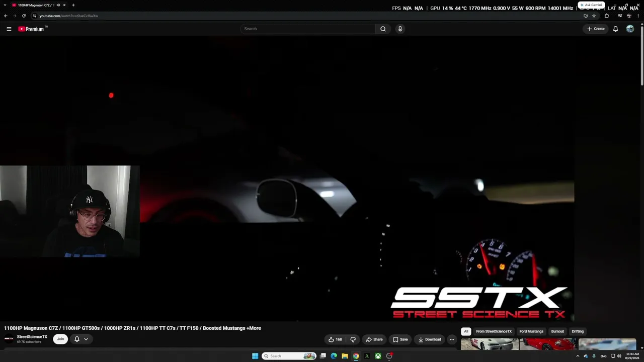Select the 'Ford Mustangs' chip
The image size is (644, 362).
pyautogui.click(x=531, y=332)
